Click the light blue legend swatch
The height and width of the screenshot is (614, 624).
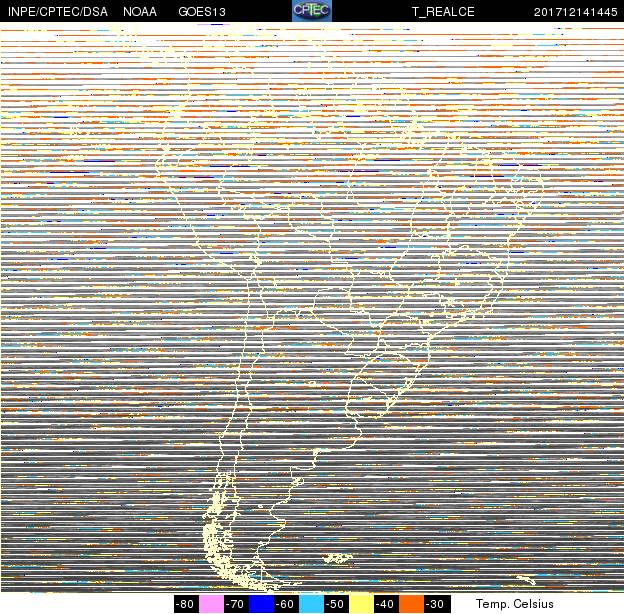(311, 604)
